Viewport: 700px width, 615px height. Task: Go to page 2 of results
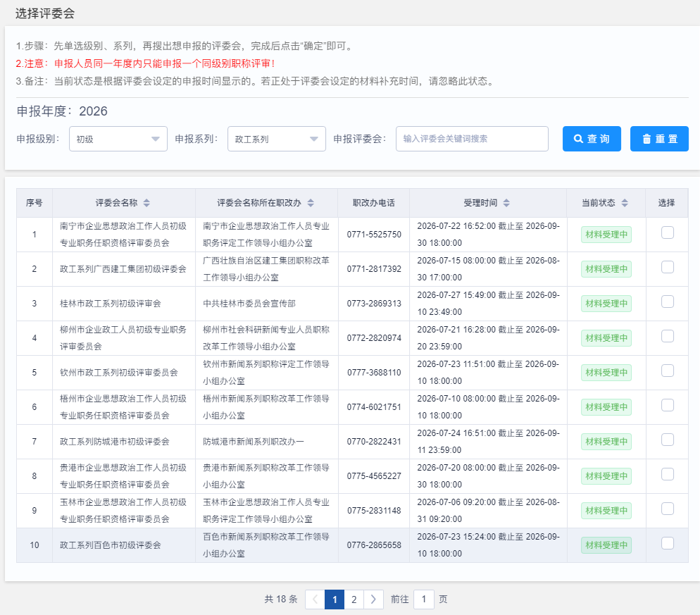pos(354,600)
